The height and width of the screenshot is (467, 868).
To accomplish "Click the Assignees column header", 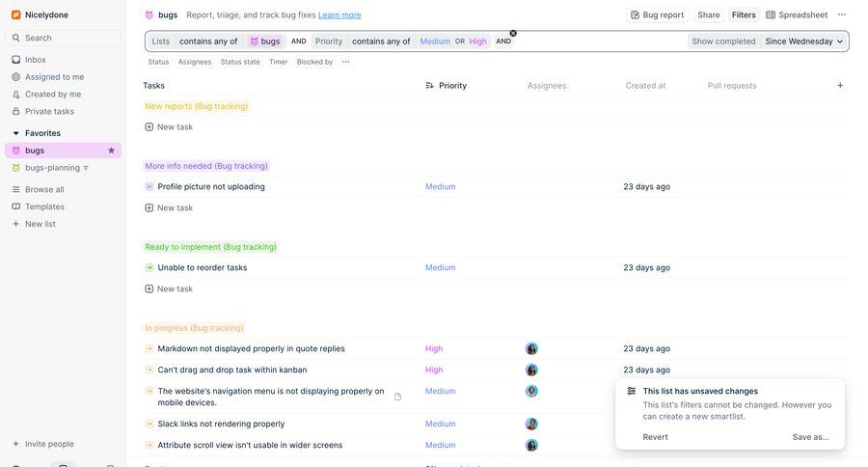I will [547, 85].
